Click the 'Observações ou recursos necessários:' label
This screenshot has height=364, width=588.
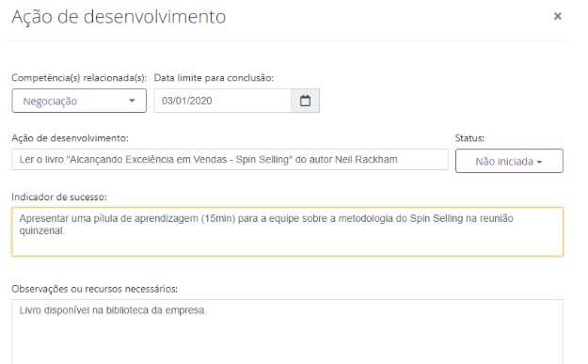94,289
